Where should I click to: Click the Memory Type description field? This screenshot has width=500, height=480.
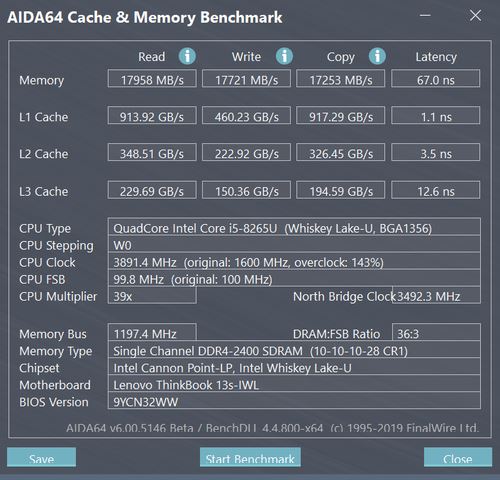point(294,350)
